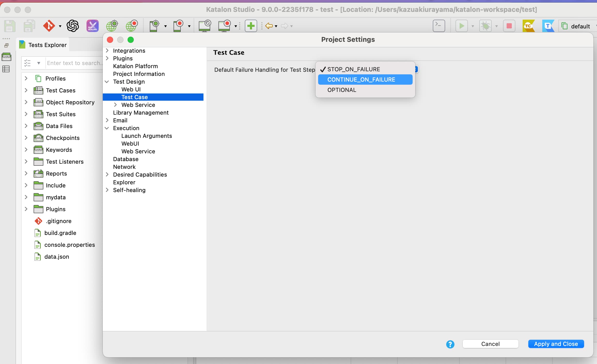Expand the Web Service tree node
597x364 pixels.
[115, 105]
